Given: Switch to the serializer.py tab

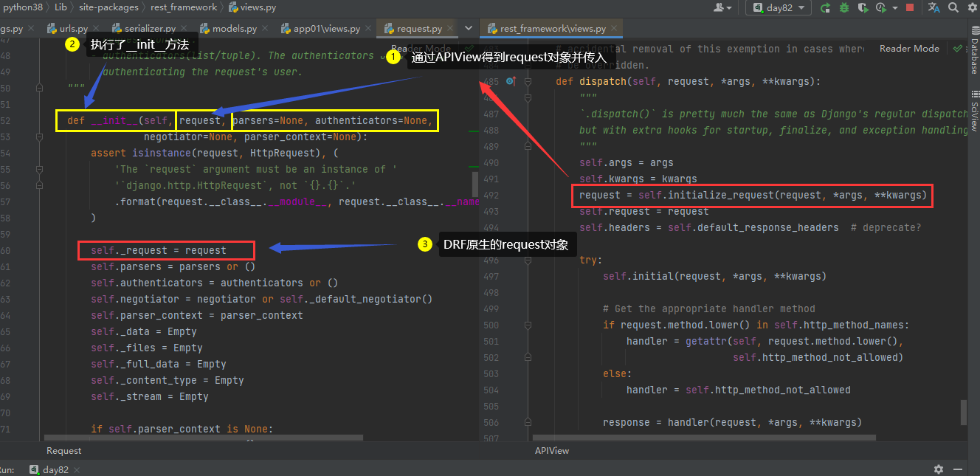Looking at the screenshot, I should click(150, 29).
